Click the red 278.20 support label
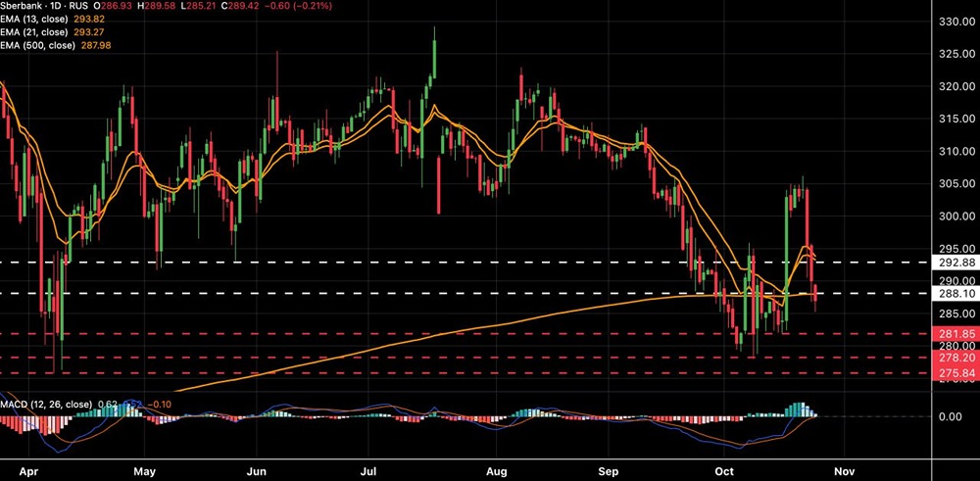 tap(955, 358)
